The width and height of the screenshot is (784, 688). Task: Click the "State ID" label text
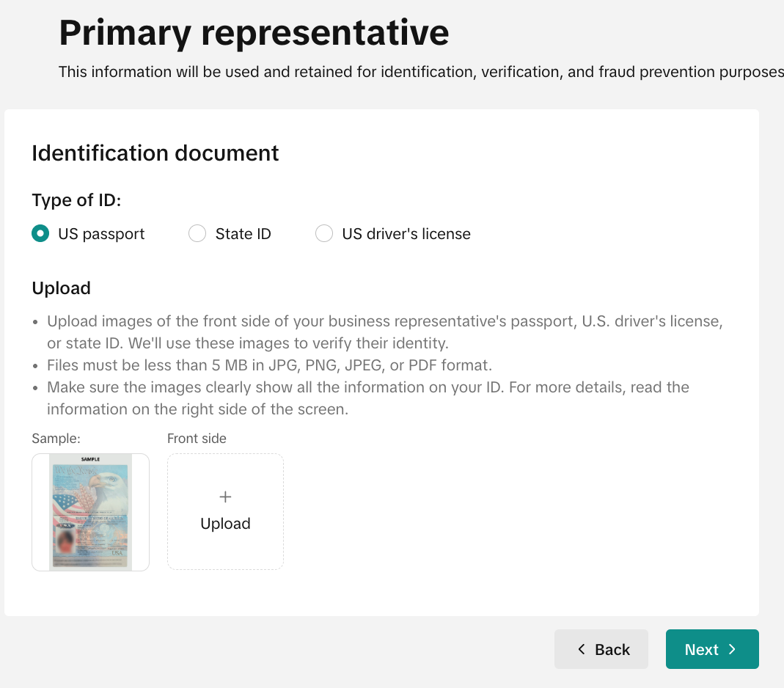[x=243, y=234]
